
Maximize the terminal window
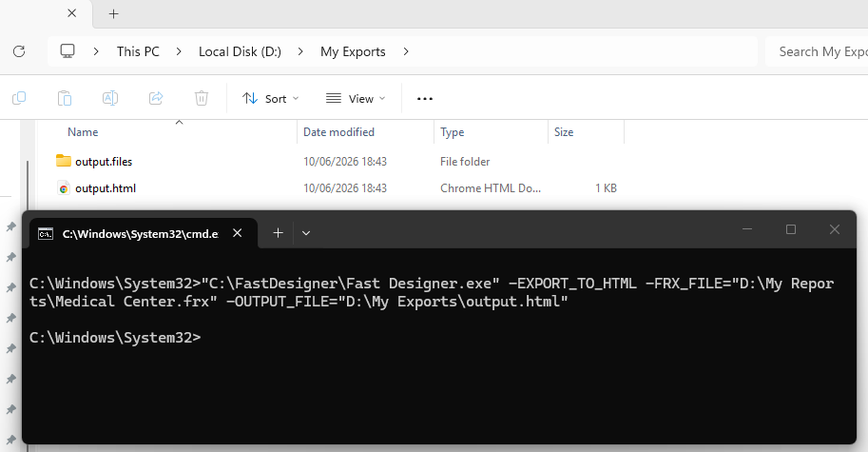pyautogui.click(x=791, y=229)
